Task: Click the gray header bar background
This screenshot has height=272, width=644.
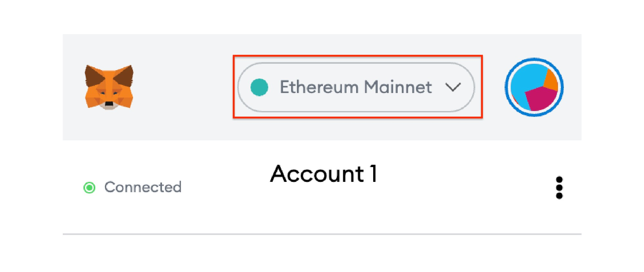Action: (180, 126)
